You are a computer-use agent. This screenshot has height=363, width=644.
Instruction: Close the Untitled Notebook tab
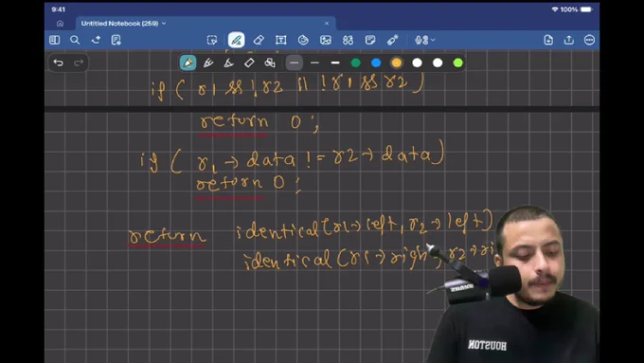(327, 24)
